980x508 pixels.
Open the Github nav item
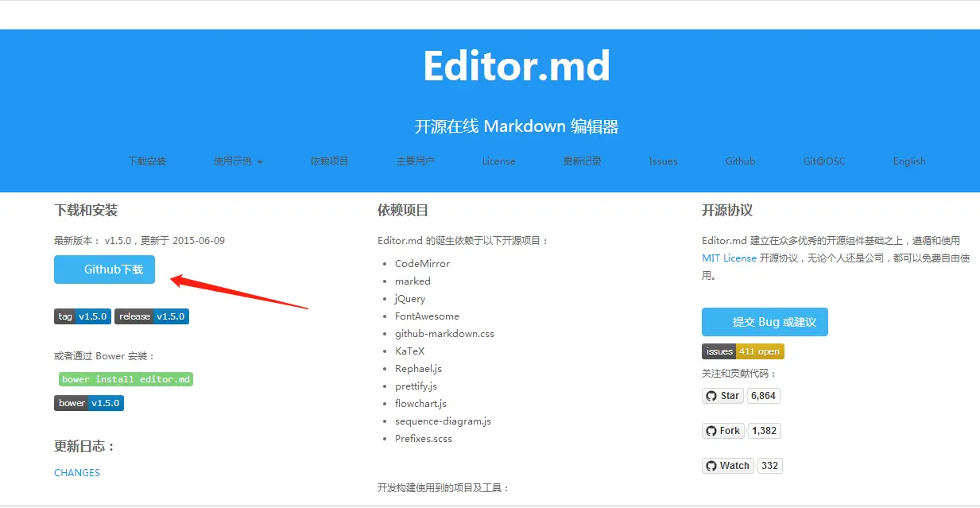tap(740, 161)
